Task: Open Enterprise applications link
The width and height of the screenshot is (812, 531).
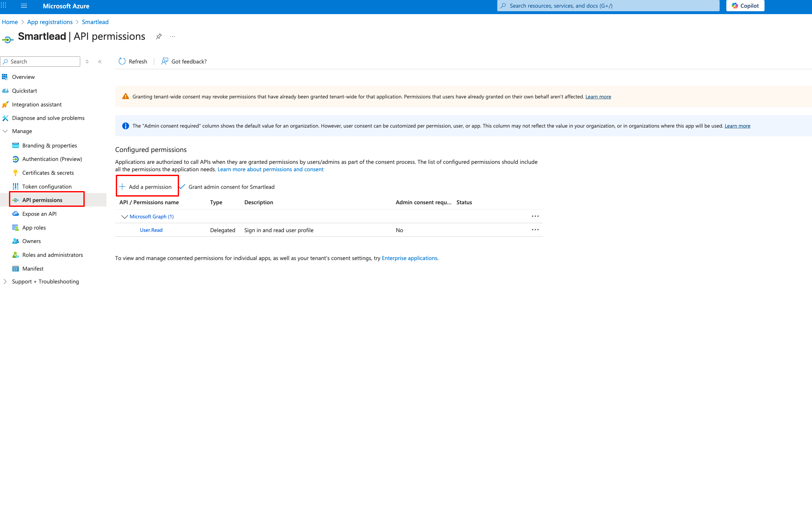Action: (409, 258)
